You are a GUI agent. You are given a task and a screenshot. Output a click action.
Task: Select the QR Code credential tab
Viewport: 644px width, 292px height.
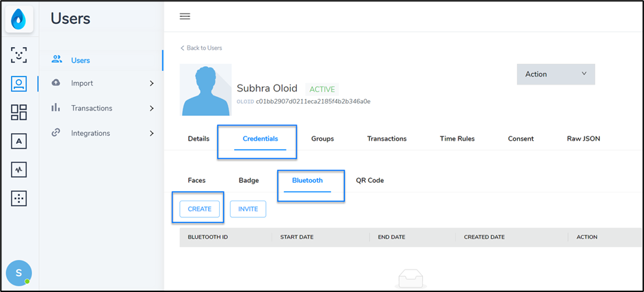(370, 180)
